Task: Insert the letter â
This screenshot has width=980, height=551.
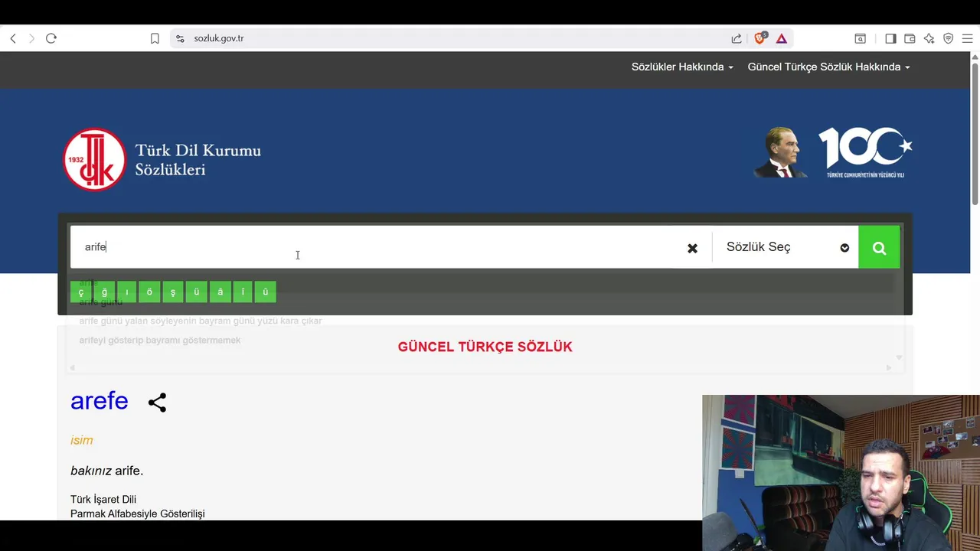Action: (220, 292)
